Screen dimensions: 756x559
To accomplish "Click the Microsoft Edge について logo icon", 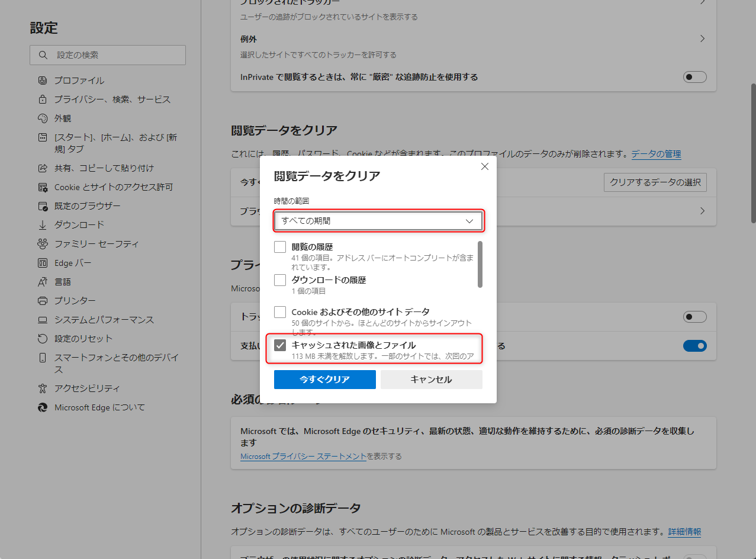I will 42,407.
